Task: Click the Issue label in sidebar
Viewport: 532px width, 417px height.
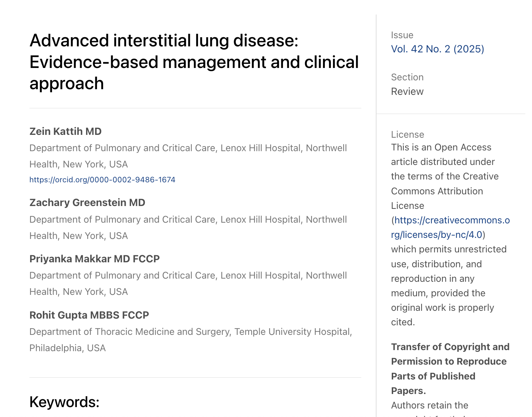Action: (x=402, y=35)
